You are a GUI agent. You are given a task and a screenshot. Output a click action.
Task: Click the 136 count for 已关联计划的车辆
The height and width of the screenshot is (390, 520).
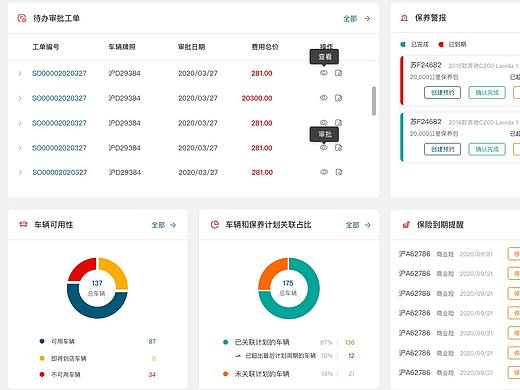point(350,342)
